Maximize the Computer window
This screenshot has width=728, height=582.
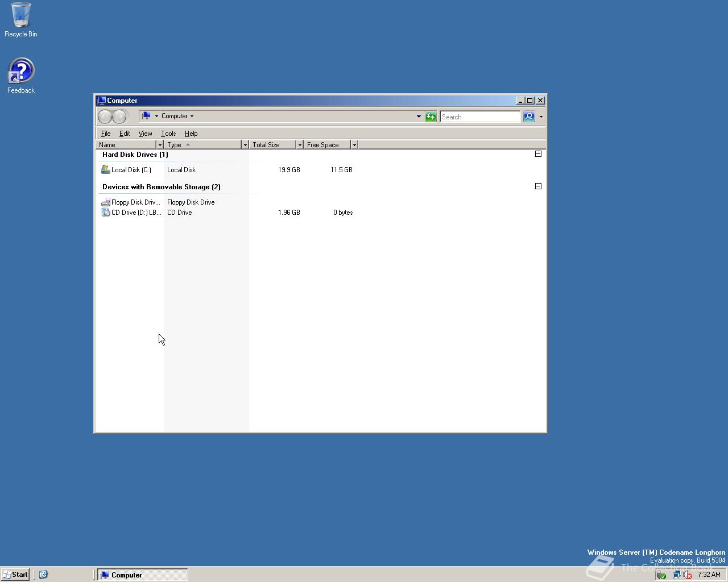click(530, 101)
